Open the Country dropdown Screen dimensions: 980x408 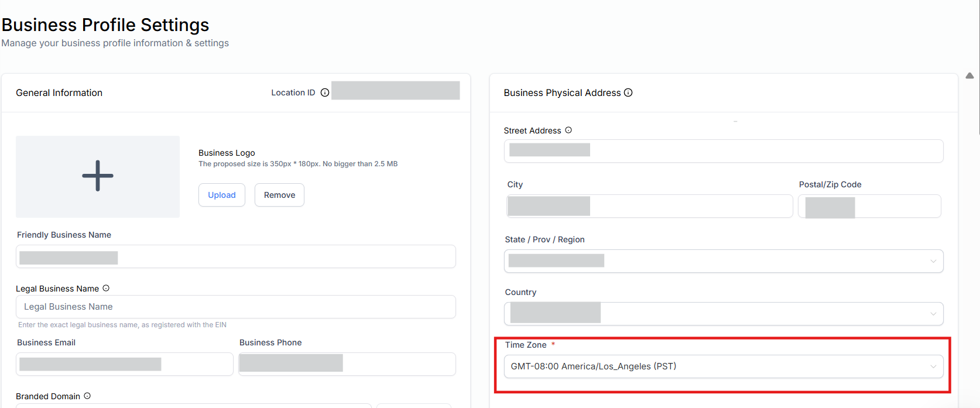(x=723, y=314)
